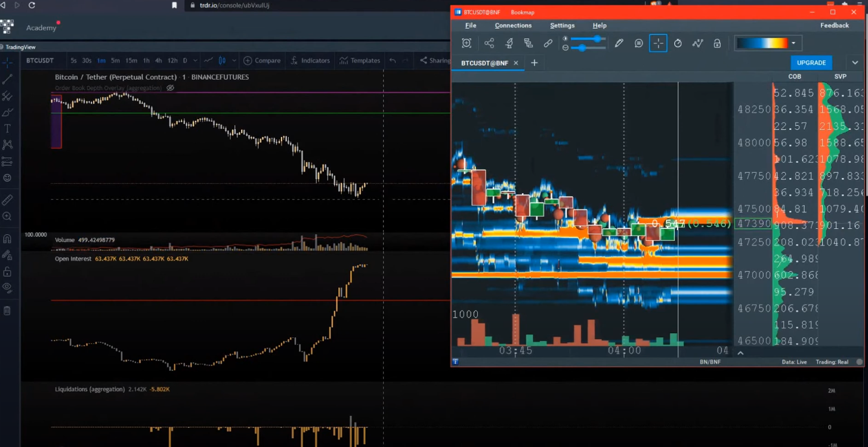Open Bookmap chat notes icon
The image size is (868, 447).
[639, 43]
